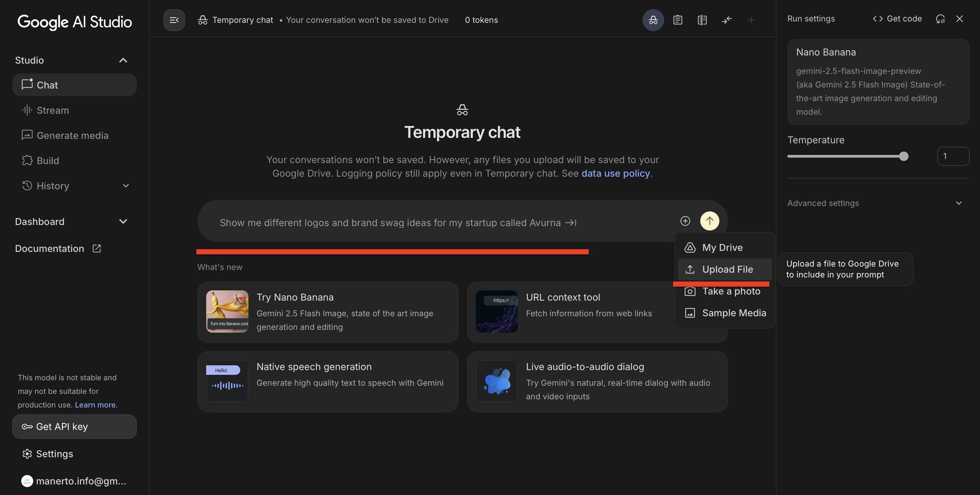Click the Stream waveform icon
The image size is (980, 495).
point(27,110)
